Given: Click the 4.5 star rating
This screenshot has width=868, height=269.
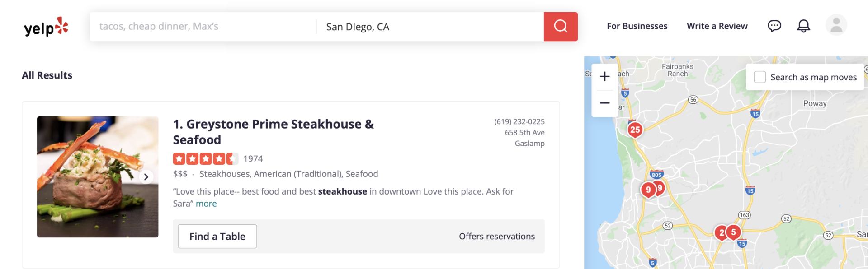Looking at the screenshot, I should [205, 159].
